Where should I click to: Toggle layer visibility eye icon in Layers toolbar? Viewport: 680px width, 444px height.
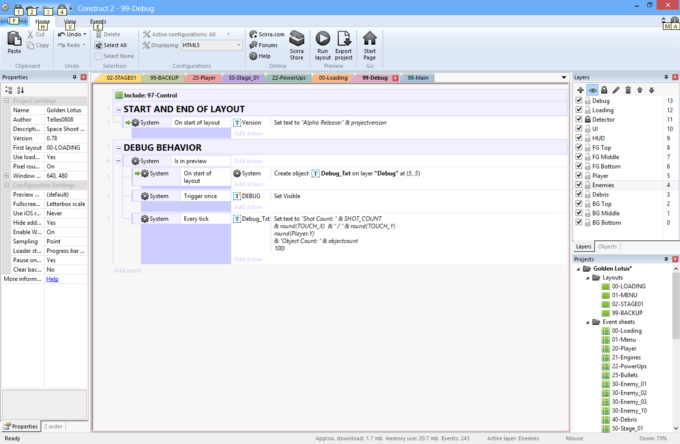coord(592,90)
